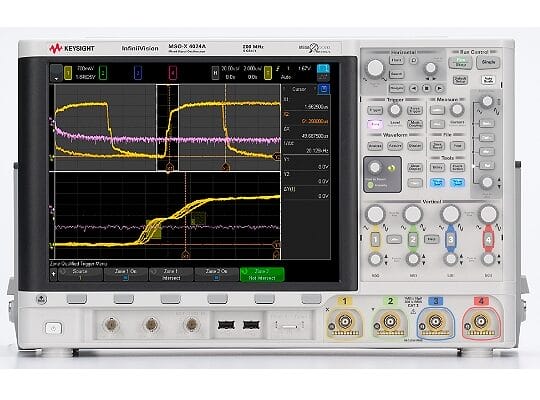Screen dimensions: 540x400
Task: Tap the Help key between channels 2 and 3
Action: [x=431, y=239]
